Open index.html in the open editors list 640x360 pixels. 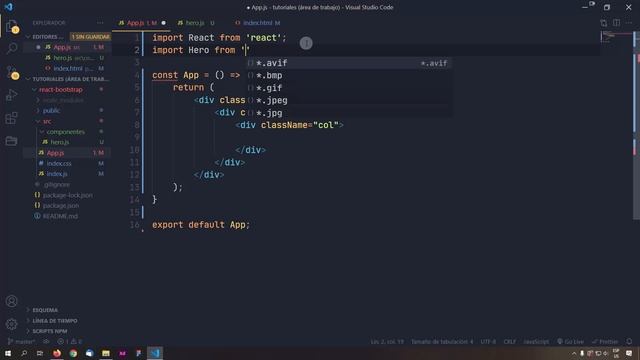67,69
